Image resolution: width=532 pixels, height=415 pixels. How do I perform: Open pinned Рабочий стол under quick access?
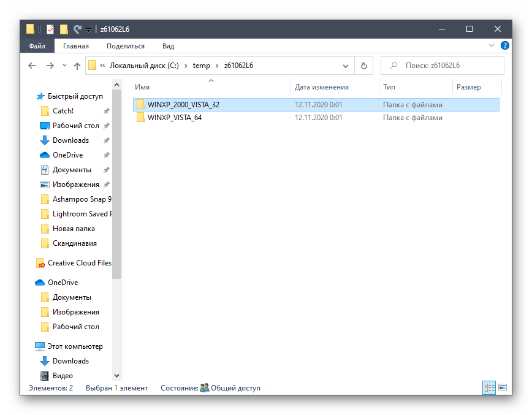(x=75, y=126)
